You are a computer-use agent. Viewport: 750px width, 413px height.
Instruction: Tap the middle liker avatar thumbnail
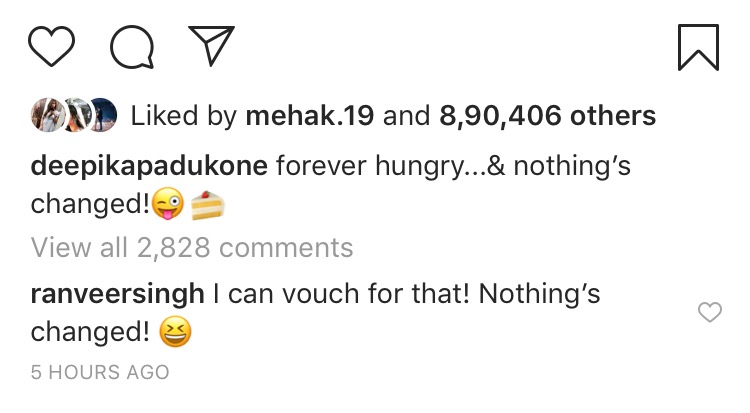coord(73,115)
